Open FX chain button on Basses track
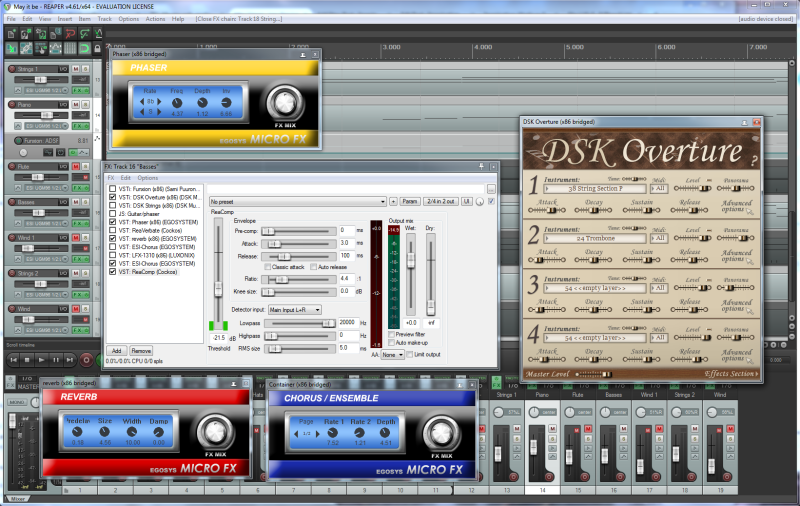The width and height of the screenshot is (800, 506). [78, 223]
